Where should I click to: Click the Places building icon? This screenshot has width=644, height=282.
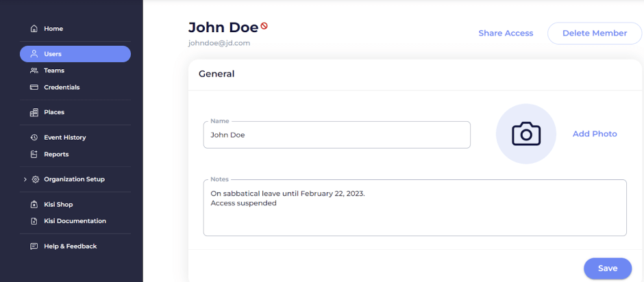[34, 112]
